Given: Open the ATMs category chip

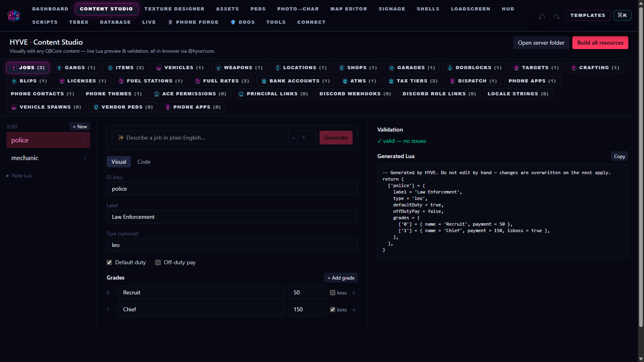Looking at the screenshot, I should point(359,81).
